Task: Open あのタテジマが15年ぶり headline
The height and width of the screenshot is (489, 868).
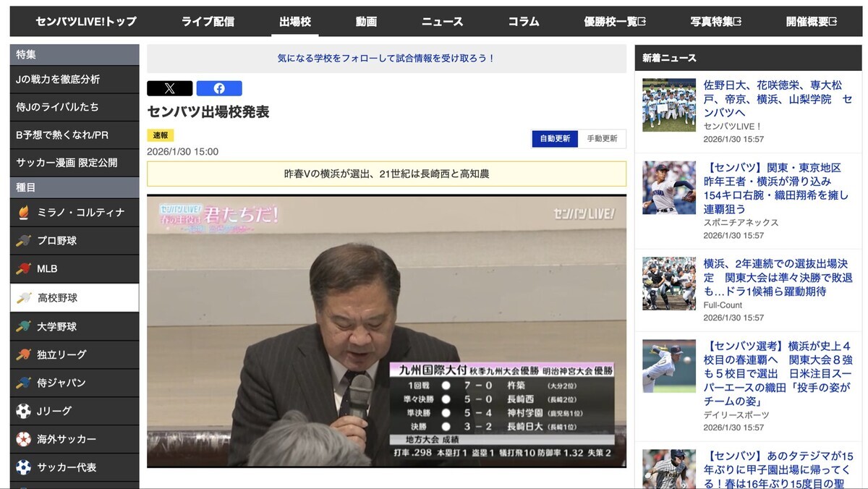Action: pyautogui.click(x=778, y=469)
